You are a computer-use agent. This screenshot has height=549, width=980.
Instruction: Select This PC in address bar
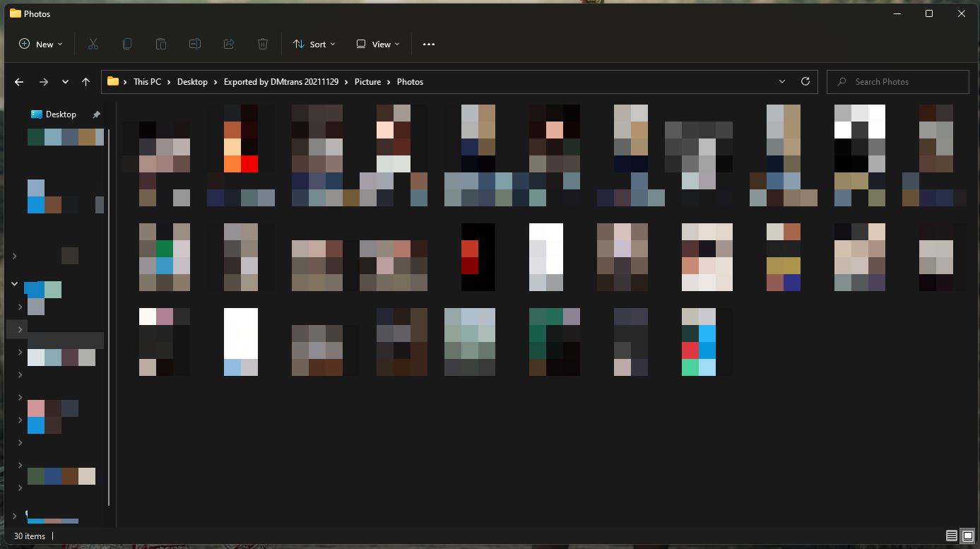[x=147, y=82]
